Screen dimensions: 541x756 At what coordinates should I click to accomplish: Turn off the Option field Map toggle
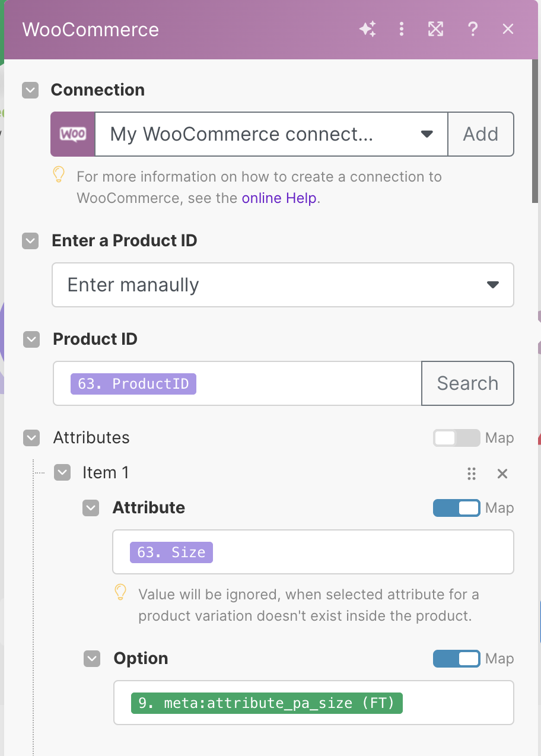456,659
